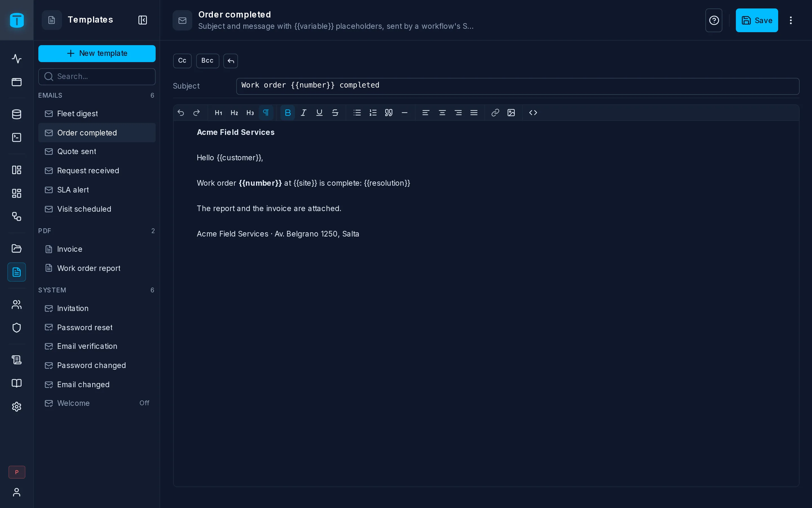
Task: Open the activity pulse nav icon
Action: pyautogui.click(x=16, y=59)
